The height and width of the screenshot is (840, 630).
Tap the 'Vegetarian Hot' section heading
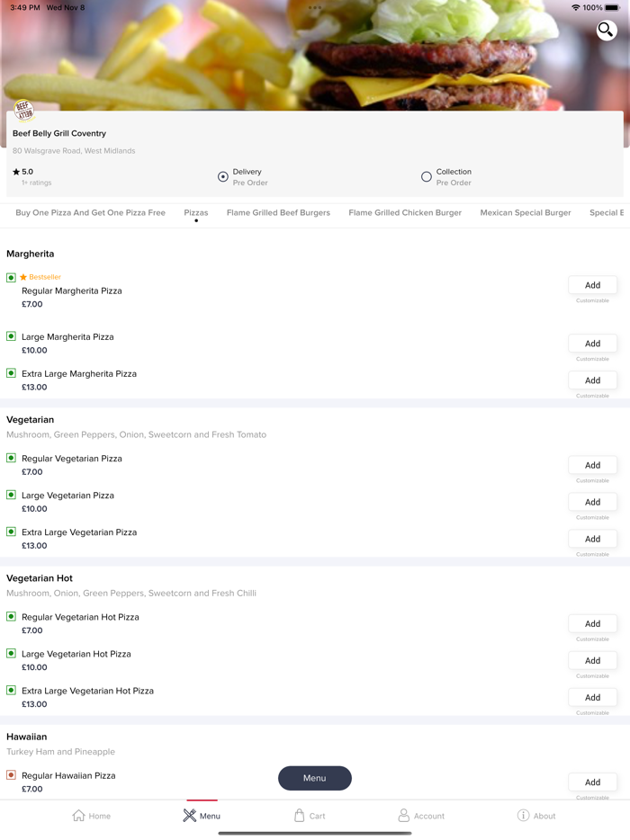[40, 578]
